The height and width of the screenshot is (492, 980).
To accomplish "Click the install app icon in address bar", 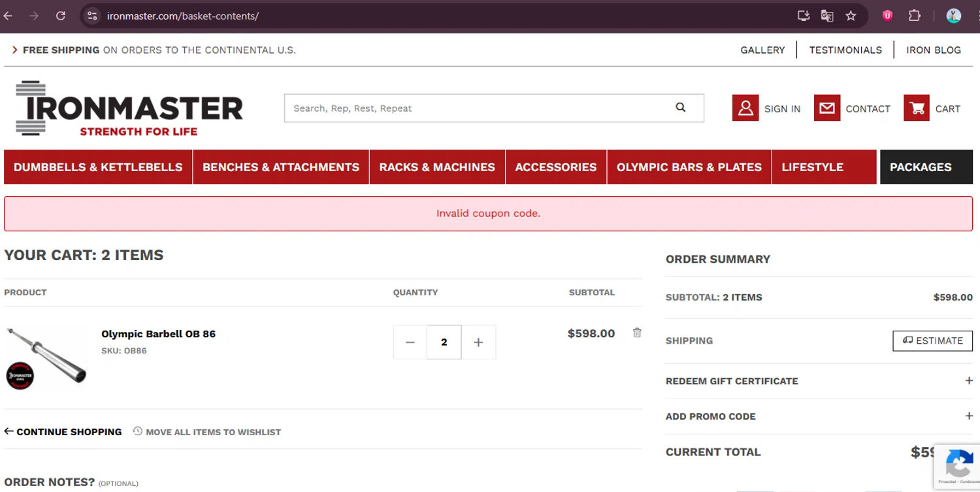I will 804,16.
